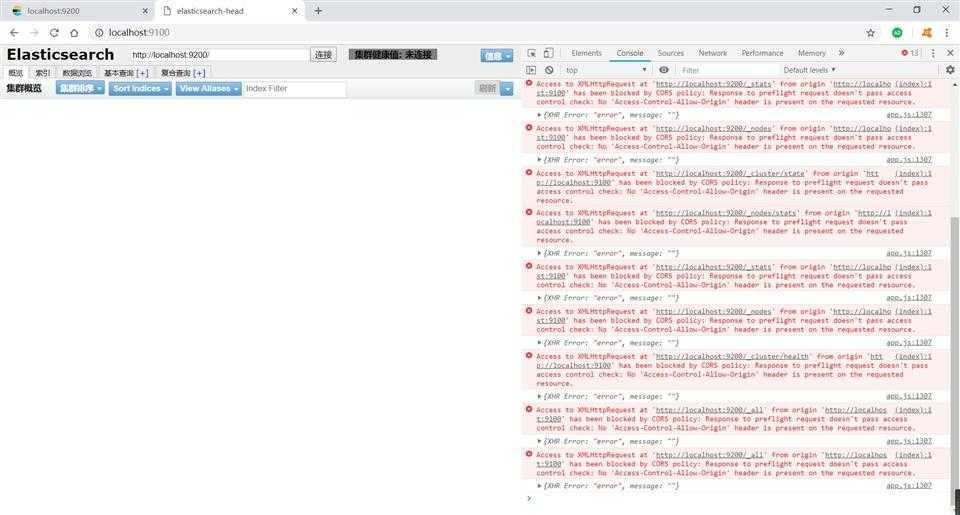Focus the http://localhost:9200/ connection URL field
Screen dimensions: 960x515
[x=219, y=55]
